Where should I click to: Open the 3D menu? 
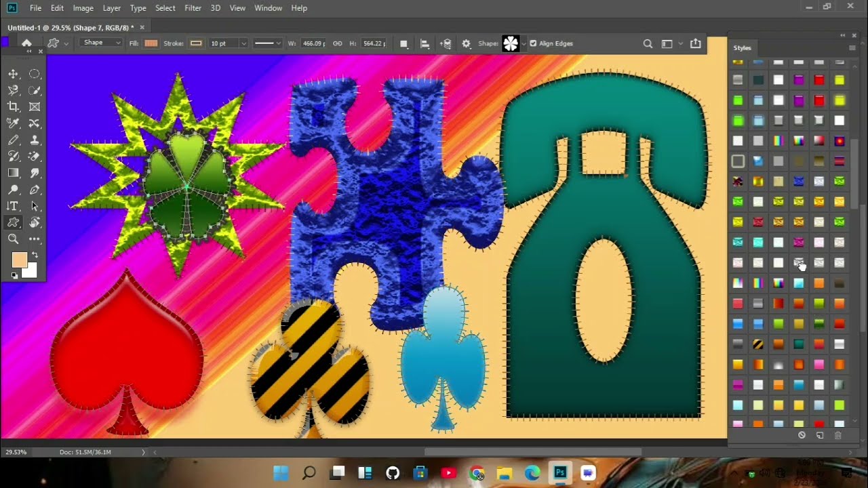tap(216, 8)
